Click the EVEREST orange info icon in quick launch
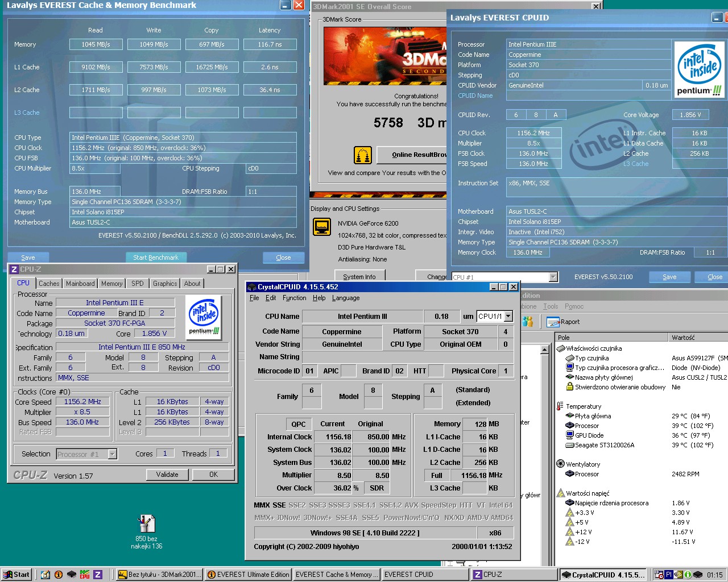Screen dimensions: 728x582 tap(59, 575)
